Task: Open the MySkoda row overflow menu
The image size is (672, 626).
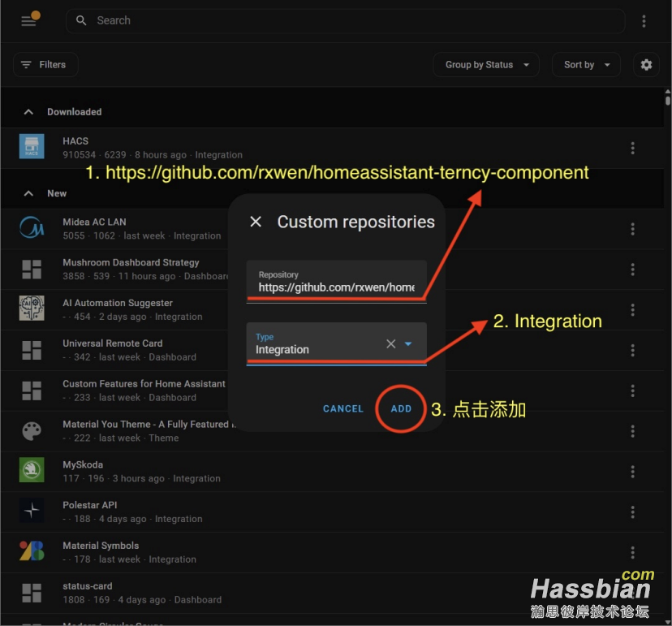Action: (x=632, y=472)
